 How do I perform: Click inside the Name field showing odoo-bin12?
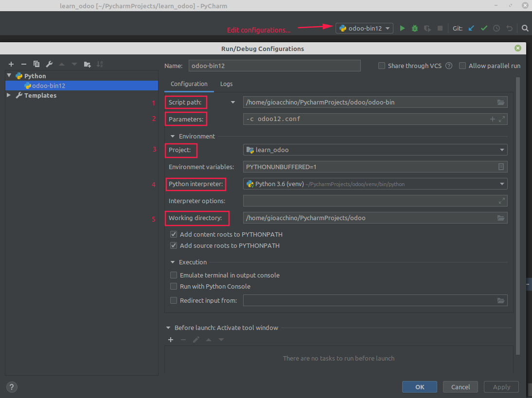click(274, 66)
